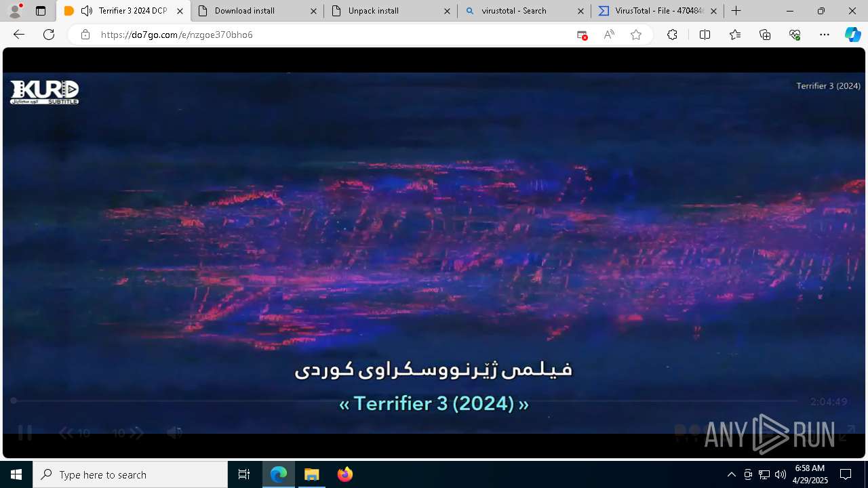Refresh the current page
The height and width of the screenshot is (488, 868).
click(x=49, y=35)
